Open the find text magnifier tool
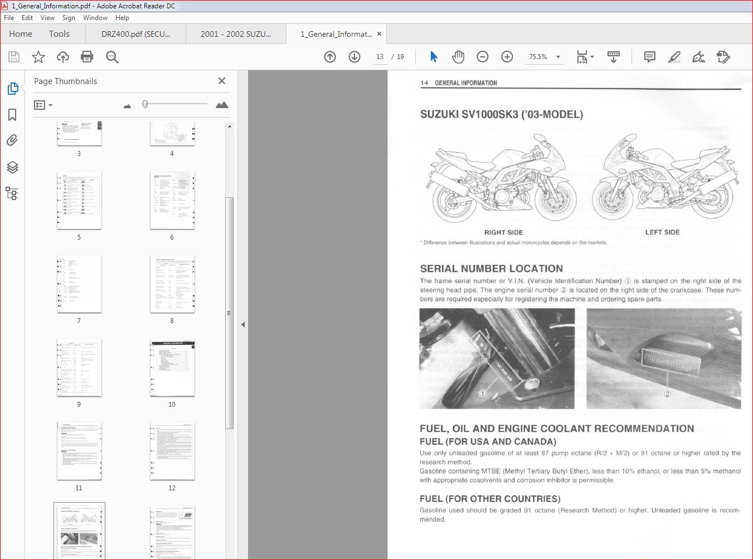 (112, 57)
